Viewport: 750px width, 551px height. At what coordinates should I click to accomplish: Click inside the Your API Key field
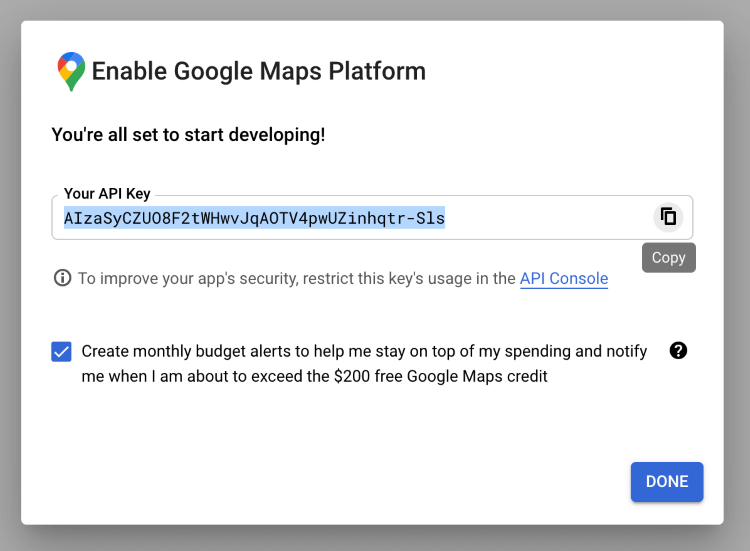click(x=372, y=218)
